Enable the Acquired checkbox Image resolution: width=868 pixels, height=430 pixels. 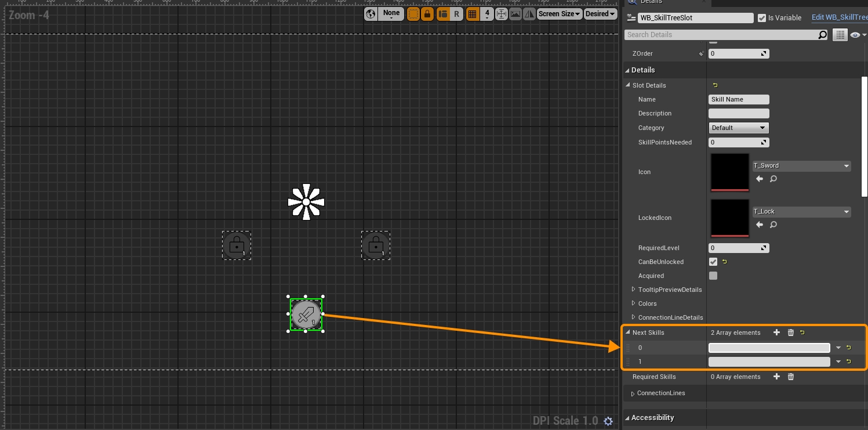tap(713, 276)
